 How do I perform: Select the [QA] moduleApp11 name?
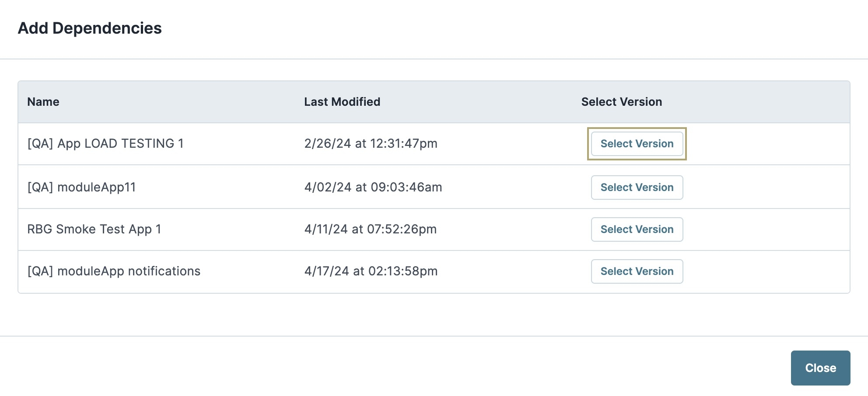(82, 188)
